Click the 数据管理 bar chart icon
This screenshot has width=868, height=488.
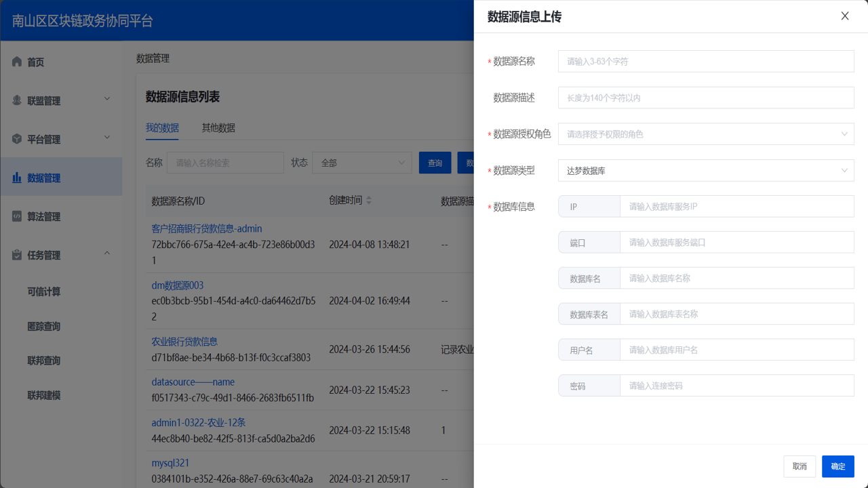(x=17, y=178)
